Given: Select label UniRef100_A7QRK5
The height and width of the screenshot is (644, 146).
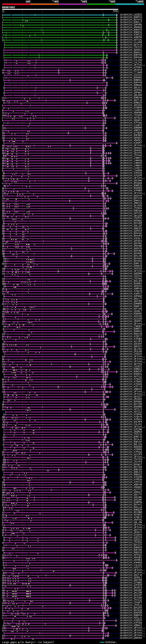Looking at the screenshot, I should pyautogui.click(x=131, y=108).
